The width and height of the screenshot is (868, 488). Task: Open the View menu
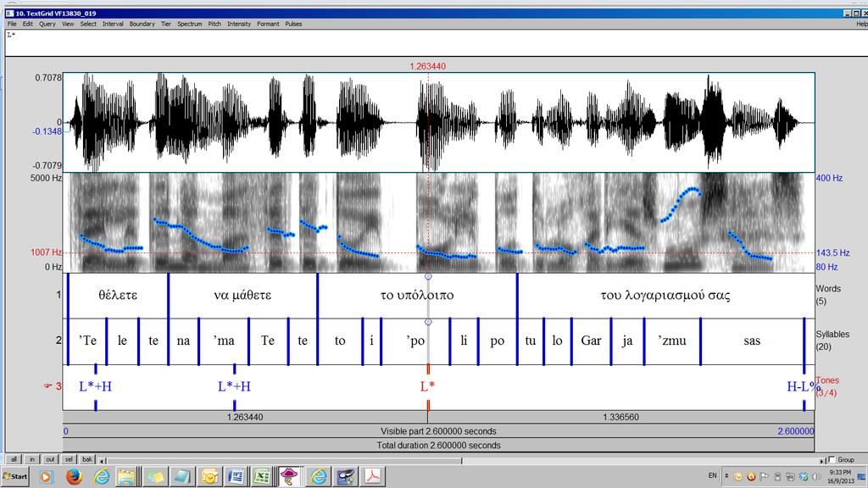click(x=68, y=24)
